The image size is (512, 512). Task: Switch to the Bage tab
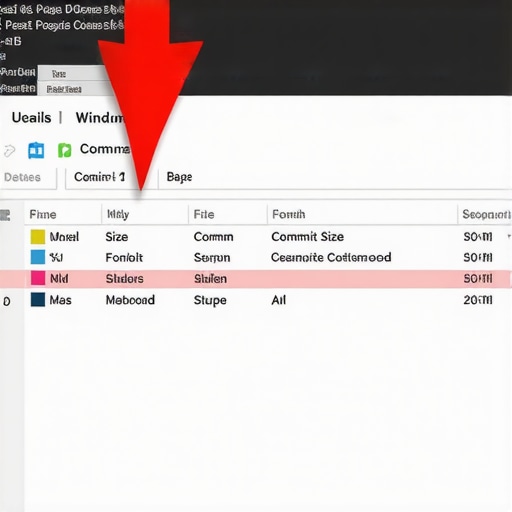coord(179,177)
